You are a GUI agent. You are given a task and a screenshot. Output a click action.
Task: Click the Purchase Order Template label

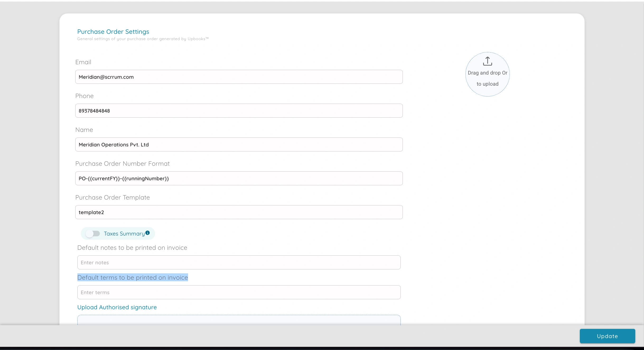click(113, 197)
